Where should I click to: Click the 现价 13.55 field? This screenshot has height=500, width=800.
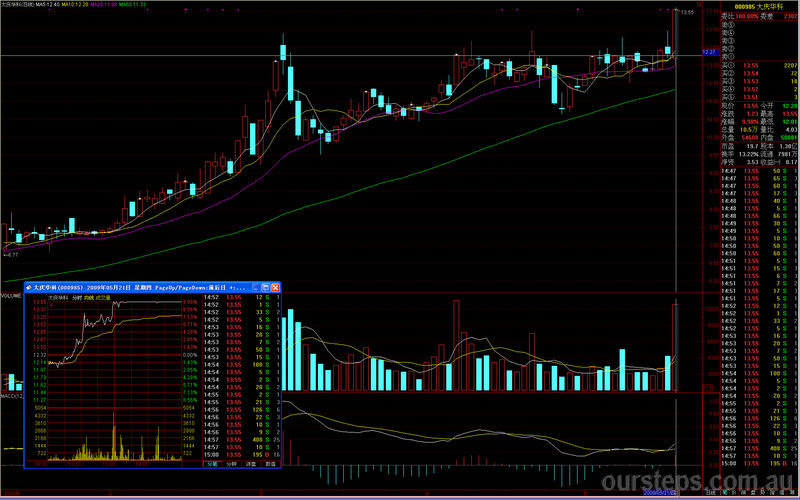pos(740,106)
